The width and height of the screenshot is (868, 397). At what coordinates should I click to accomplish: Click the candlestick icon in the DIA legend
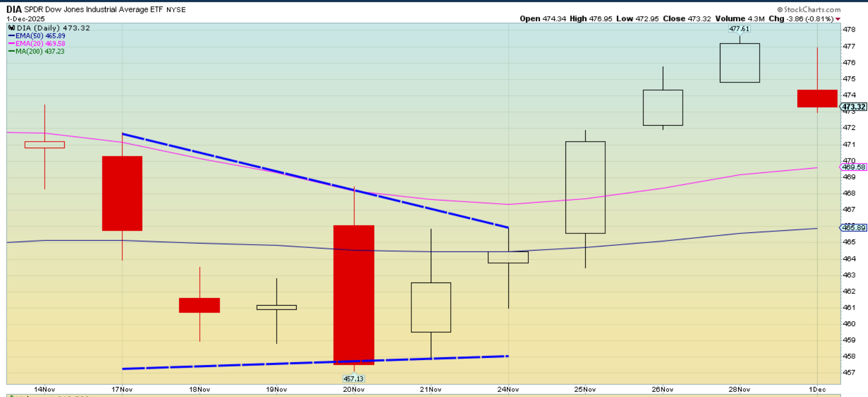click(12, 28)
